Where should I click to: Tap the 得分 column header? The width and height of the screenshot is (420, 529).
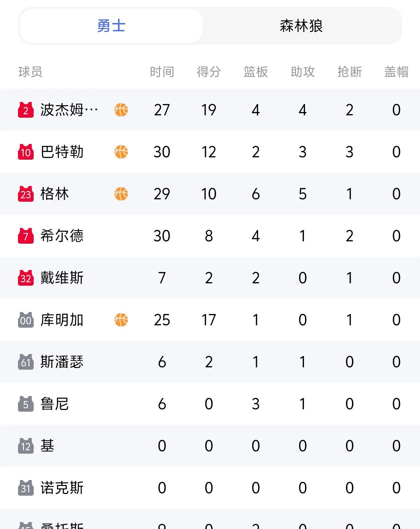coord(209,72)
